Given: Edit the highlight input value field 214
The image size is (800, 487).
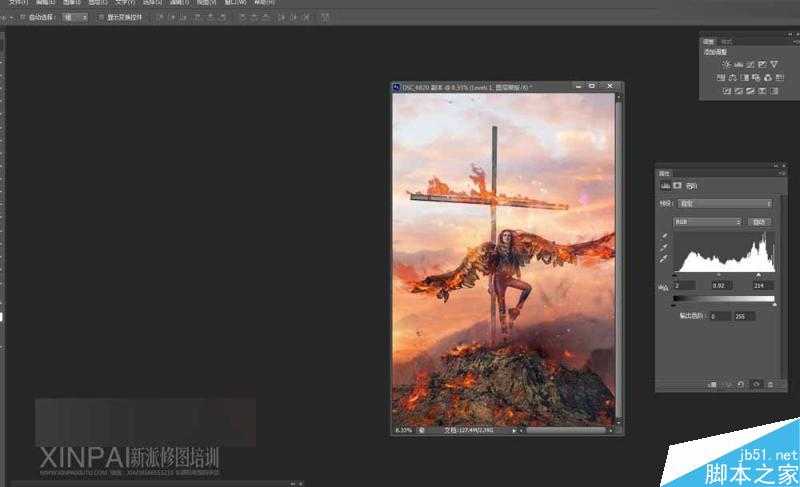Looking at the screenshot, I should 763,285.
